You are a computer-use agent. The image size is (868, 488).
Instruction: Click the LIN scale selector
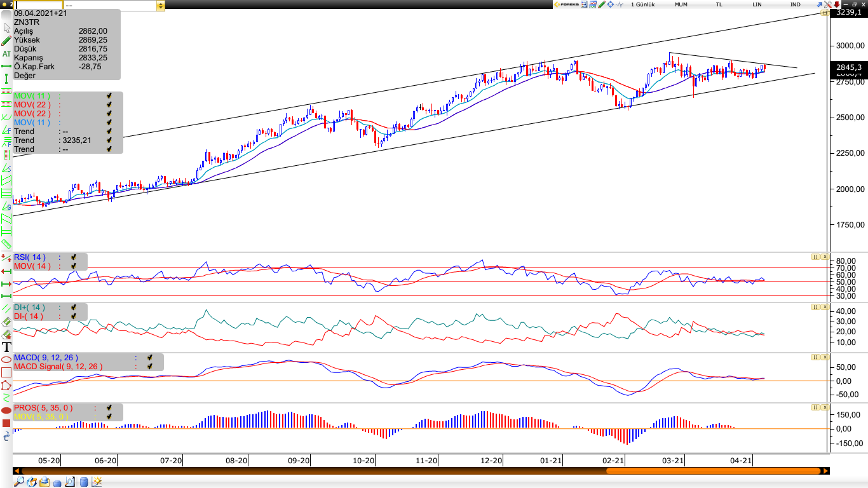(x=757, y=4)
